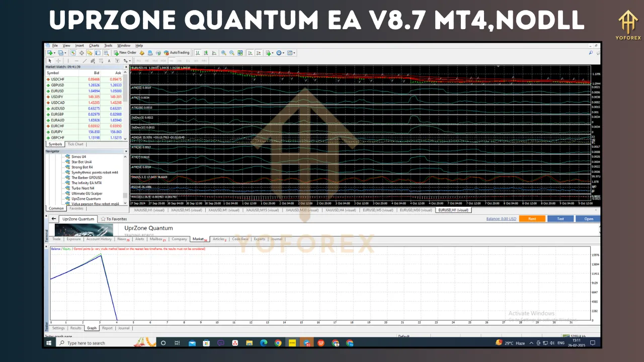Screen dimensions: 644x362
Task: Open the arrows objects dropdown
Action: coord(127,61)
